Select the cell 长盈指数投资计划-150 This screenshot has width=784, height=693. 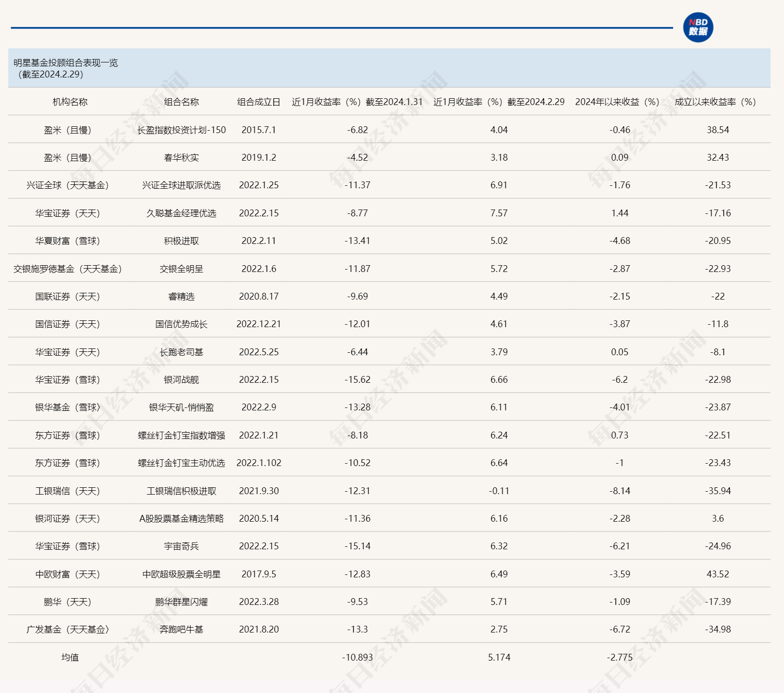pyautogui.click(x=181, y=130)
